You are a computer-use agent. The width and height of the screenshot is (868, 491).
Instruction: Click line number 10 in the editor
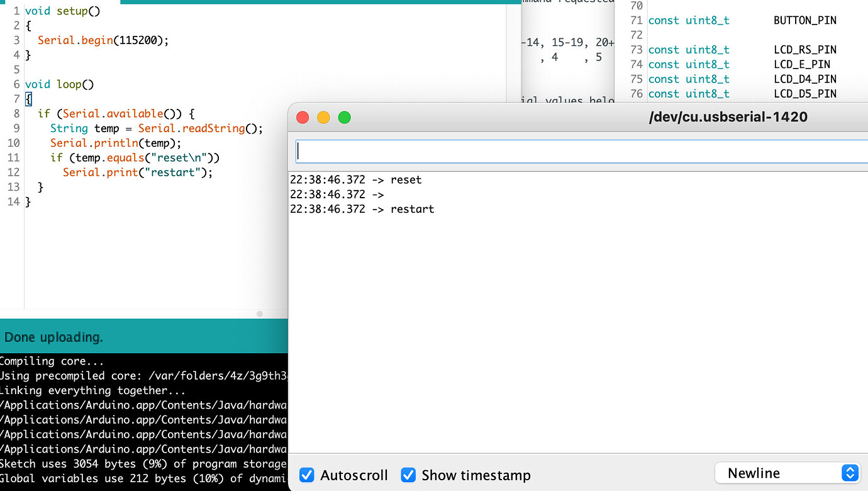[13, 143]
